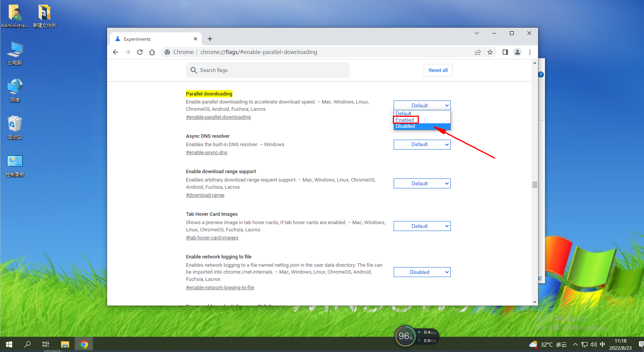Image resolution: width=644 pixels, height=352 pixels.
Task: Open Windows Start menu
Action: click(9, 344)
